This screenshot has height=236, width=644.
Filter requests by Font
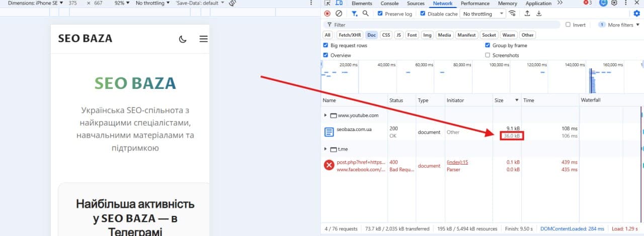[x=412, y=35]
